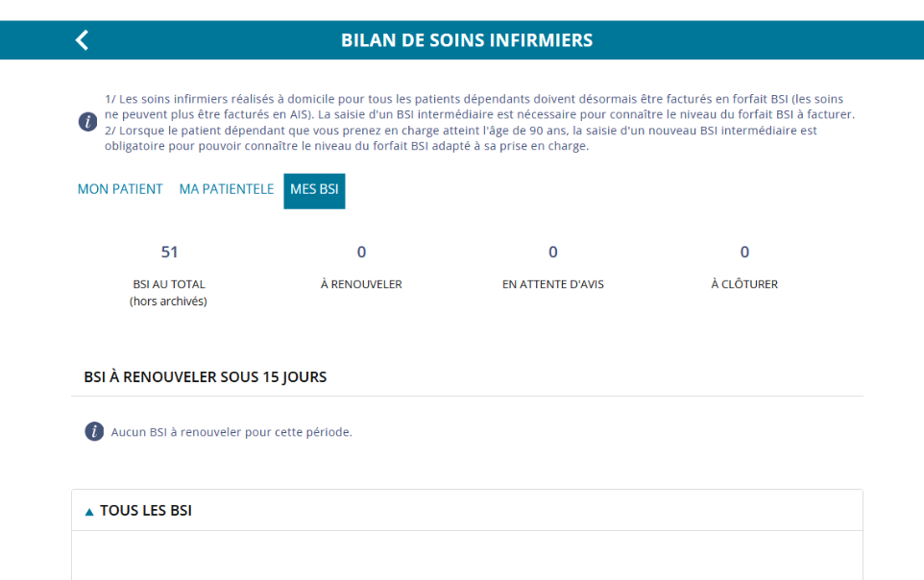This screenshot has width=924, height=580.
Task: Click the À CLÔTURER zero counter
Action: point(744,253)
